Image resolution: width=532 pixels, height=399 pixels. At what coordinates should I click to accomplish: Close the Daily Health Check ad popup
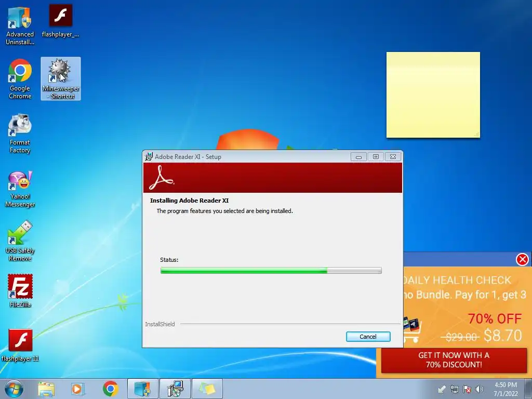point(522,260)
